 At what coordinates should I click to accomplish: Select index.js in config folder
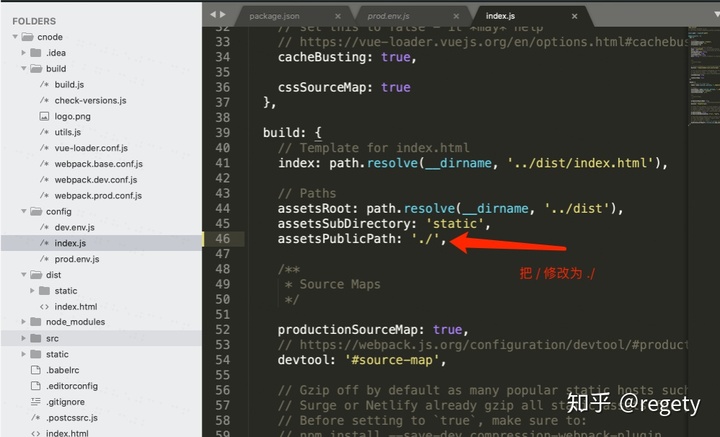click(70, 243)
